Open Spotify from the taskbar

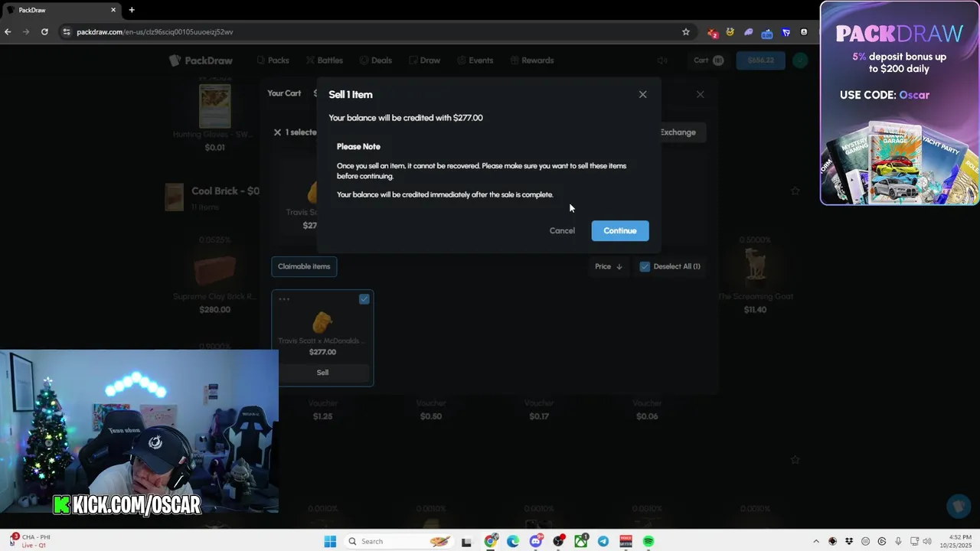(648, 541)
